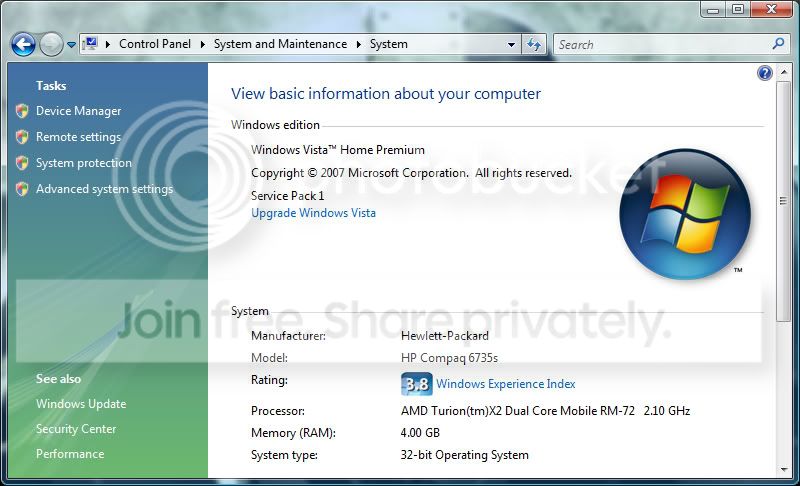Screen dimensions: 800x486
Task: Open Performance under See also
Action: (x=70, y=453)
